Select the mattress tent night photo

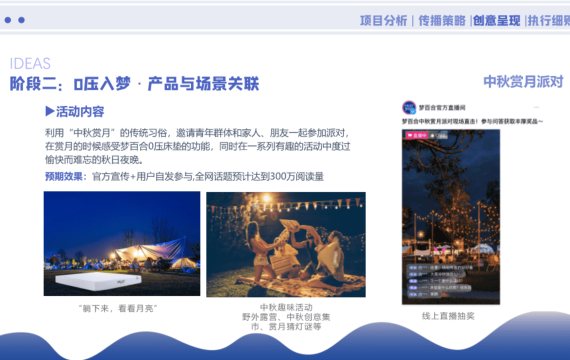[x=122, y=244]
